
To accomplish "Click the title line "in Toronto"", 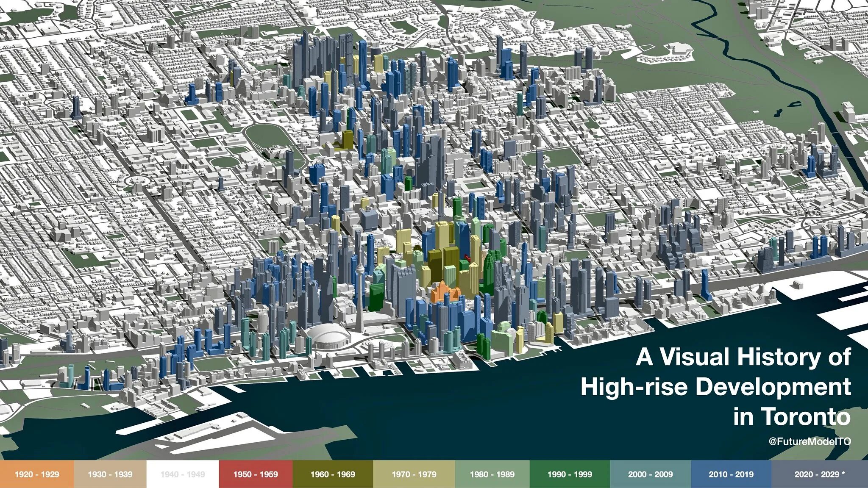I will tap(792, 416).
